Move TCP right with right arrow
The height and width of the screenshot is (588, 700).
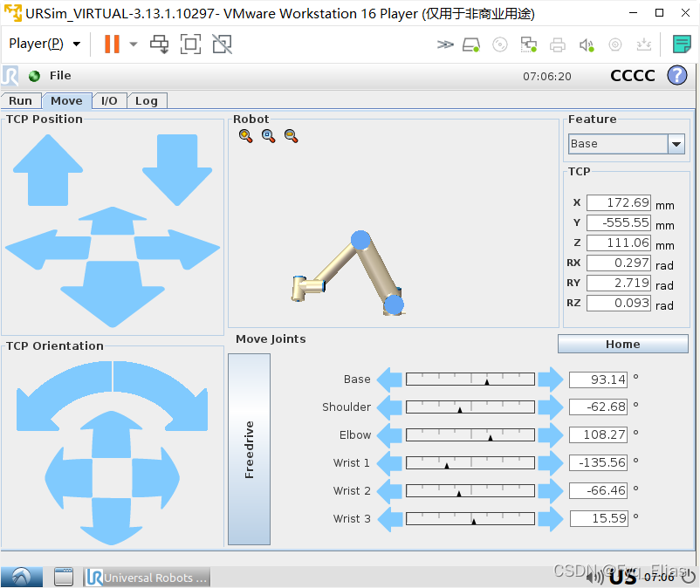(x=177, y=249)
